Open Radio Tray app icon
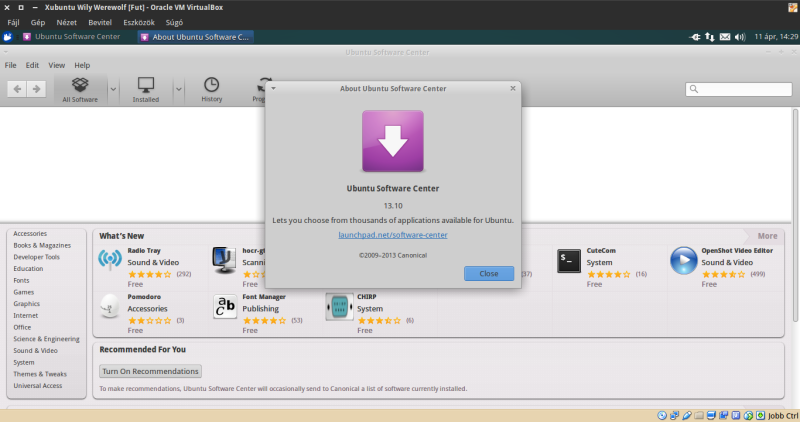This screenshot has height=422, width=800. (x=110, y=260)
